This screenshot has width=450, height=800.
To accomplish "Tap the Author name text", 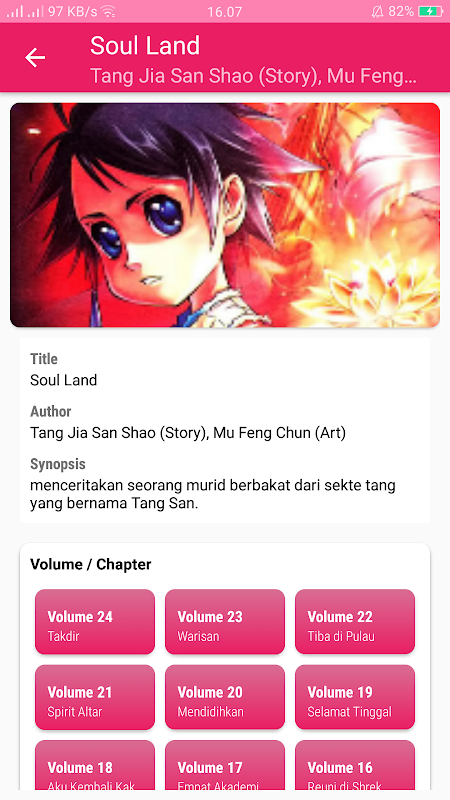I will point(188,433).
